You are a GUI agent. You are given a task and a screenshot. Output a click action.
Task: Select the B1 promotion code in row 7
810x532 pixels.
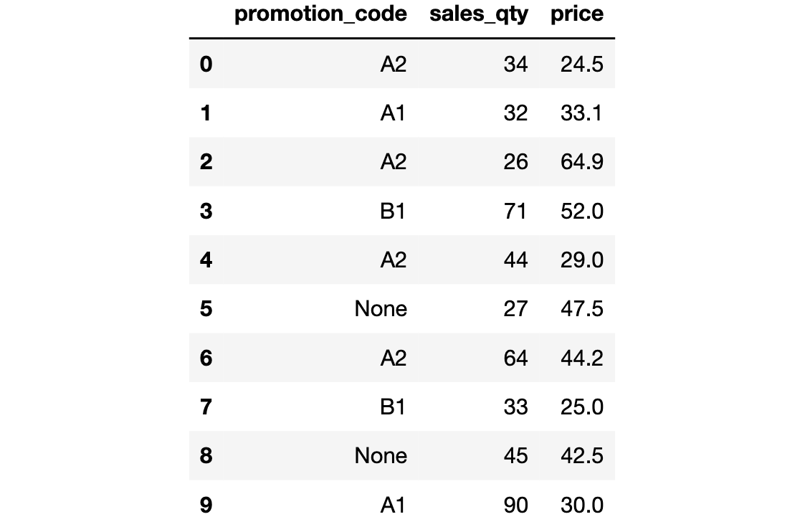pyautogui.click(x=393, y=407)
